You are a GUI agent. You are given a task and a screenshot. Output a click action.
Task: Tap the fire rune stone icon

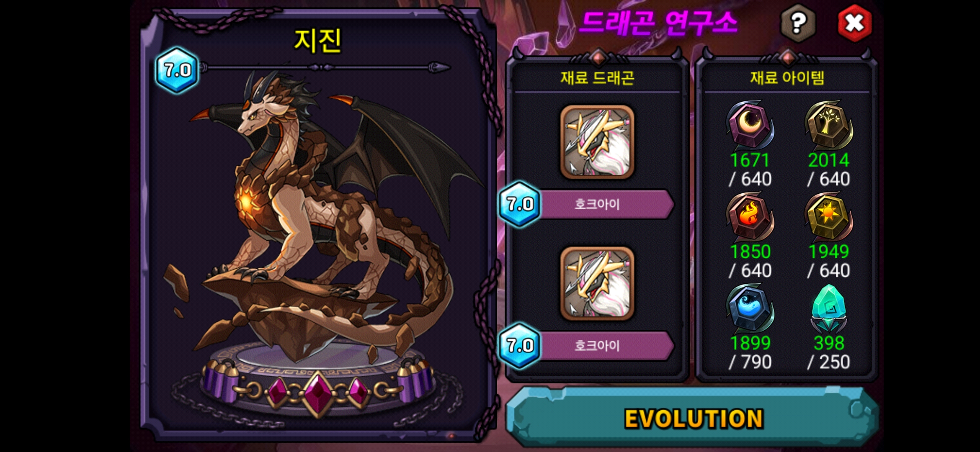[750, 216]
